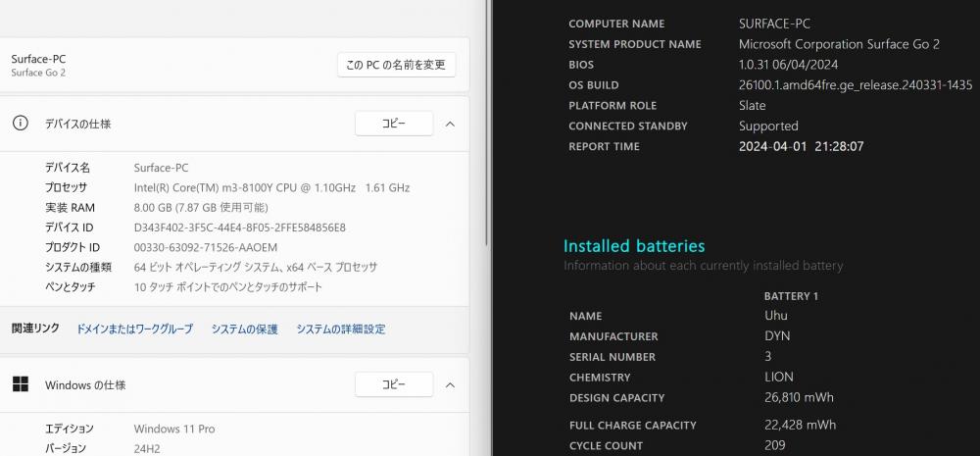
Task: Select the REPORT TIME value 2024-04-01 21:28:07
Action: 802,146
